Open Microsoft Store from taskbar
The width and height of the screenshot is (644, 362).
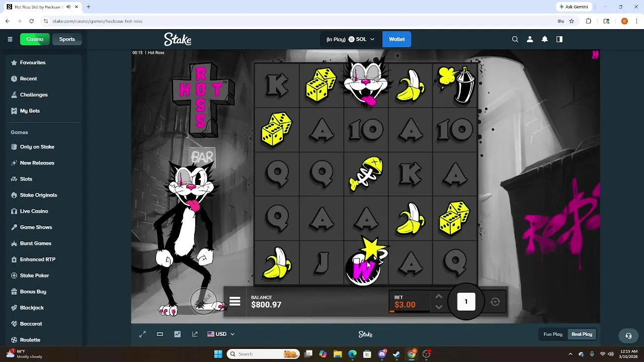point(367,354)
